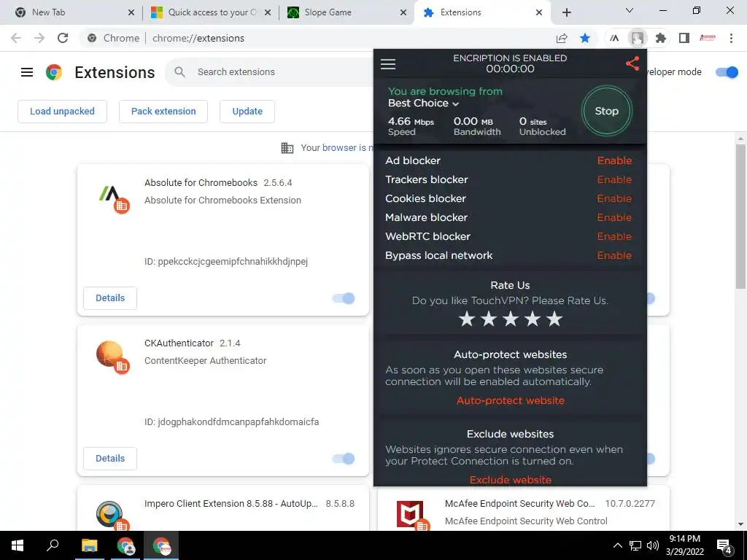
Task: Open Windows taskbar search
Action: pos(53,545)
